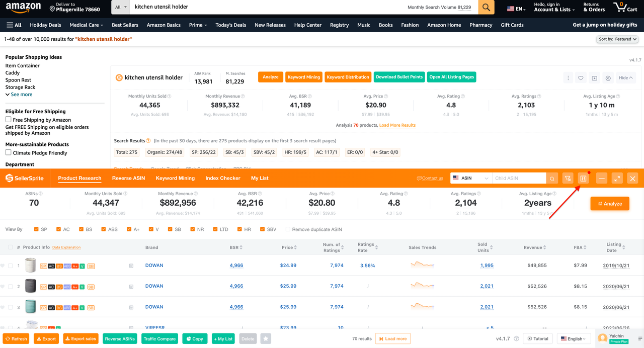Switch to the Keyword Mining tab

point(175,178)
